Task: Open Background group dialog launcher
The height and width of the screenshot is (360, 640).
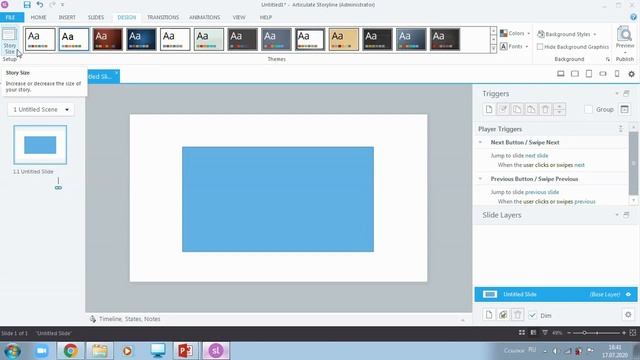Action: [x=608, y=60]
